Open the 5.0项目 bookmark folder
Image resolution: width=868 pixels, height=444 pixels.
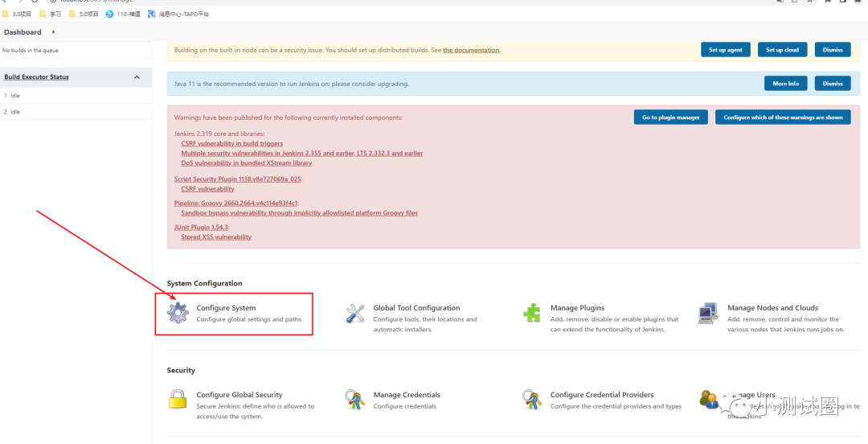[x=84, y=14]
